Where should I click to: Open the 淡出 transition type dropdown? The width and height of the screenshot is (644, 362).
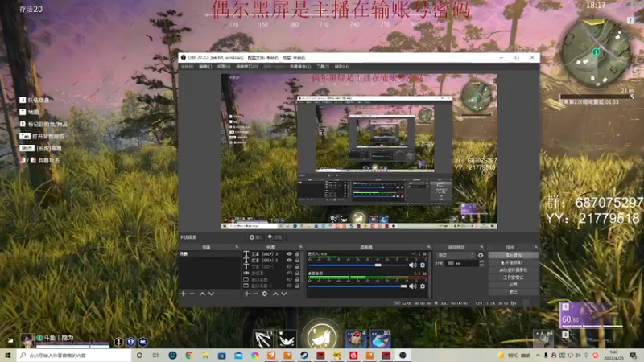pyautogui.click(x=456, y=255)
